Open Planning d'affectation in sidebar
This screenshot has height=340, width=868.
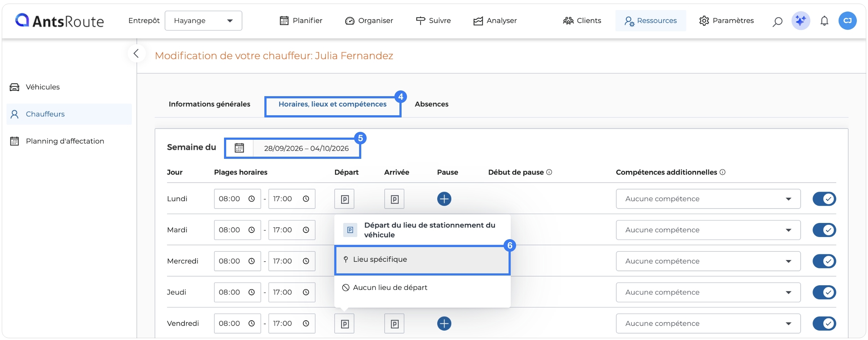click(x=65, y=141)
